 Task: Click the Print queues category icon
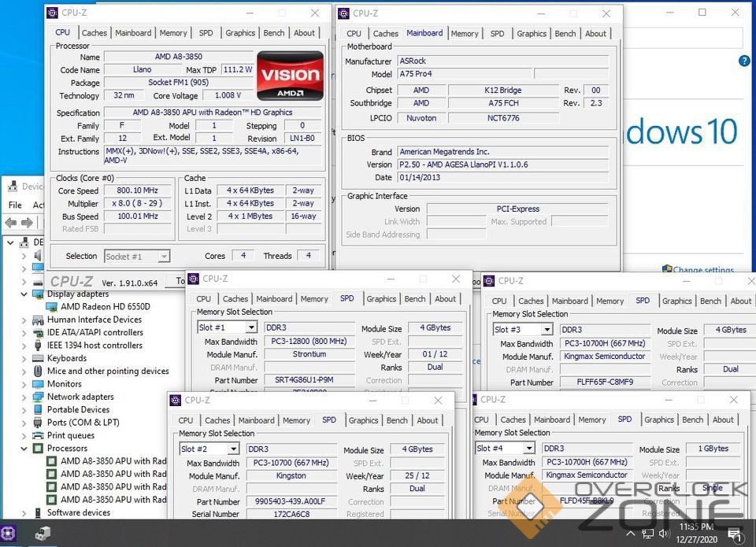tap(38, 436)
